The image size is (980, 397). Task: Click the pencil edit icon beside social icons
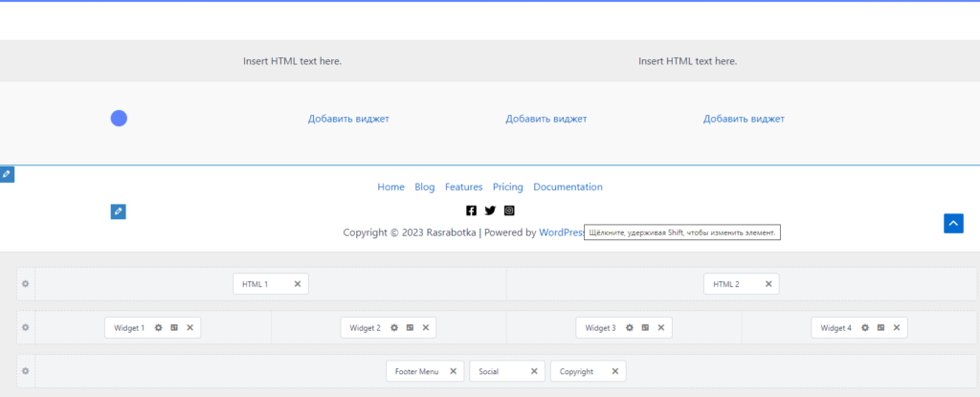click(118, 211)
